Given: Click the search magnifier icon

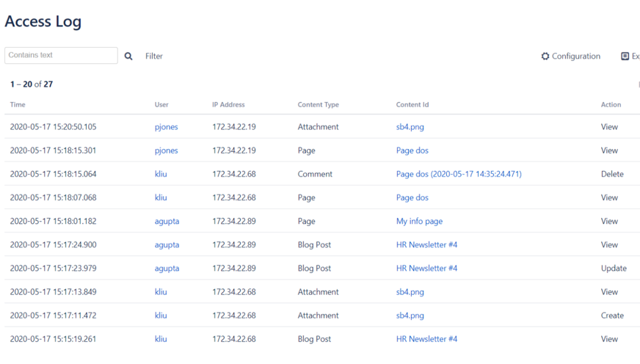Looking at the screenshot, I should [x=128, y=56].
